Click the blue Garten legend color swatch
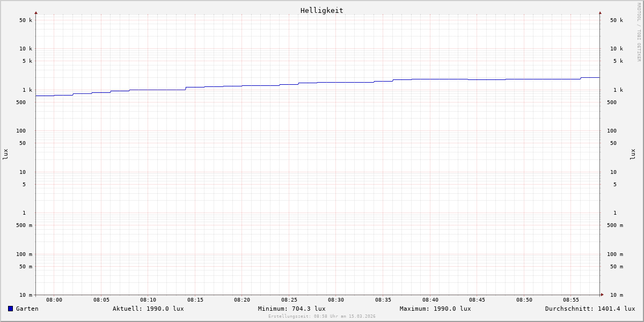The height and width of the screenshot is (322, 644). point(10,309)
